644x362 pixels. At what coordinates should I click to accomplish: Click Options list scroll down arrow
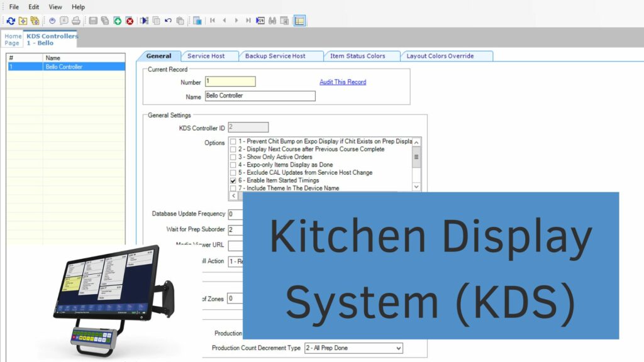point(416,187)
